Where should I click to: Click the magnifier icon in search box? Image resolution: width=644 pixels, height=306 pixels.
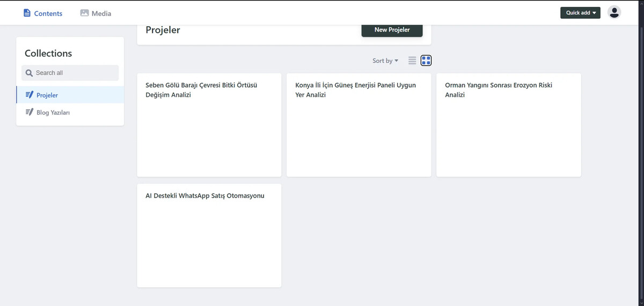(29, 73)
